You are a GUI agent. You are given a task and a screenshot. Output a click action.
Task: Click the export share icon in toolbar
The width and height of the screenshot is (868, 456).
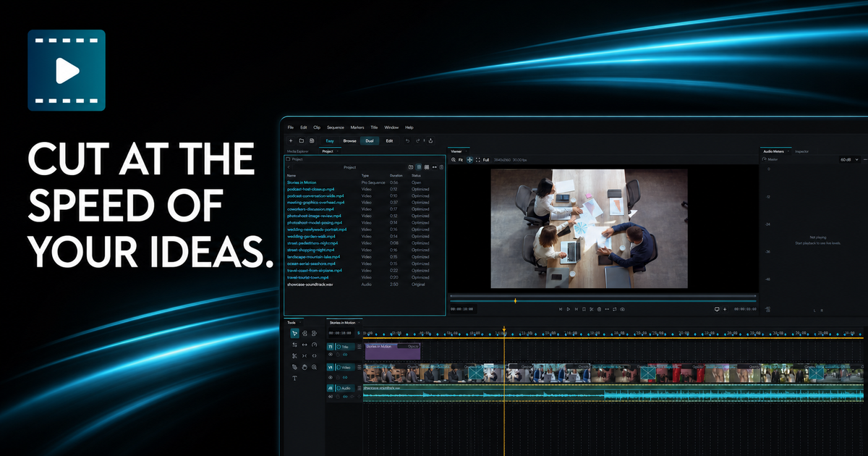coord(430,140)
